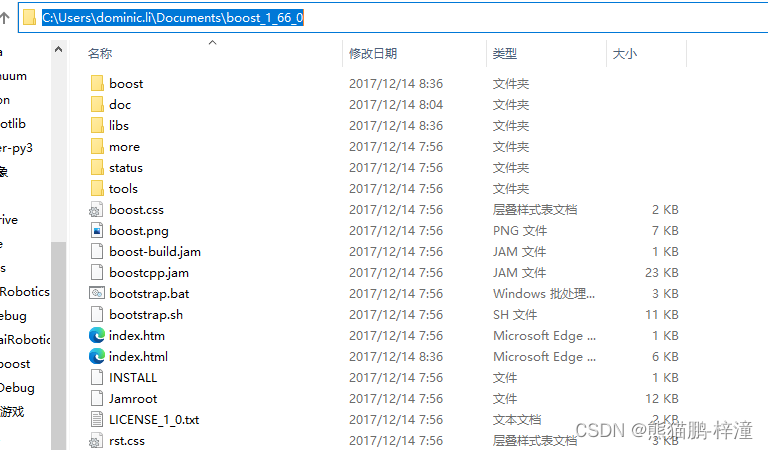Click the Edge icon for index.htm

[97, 335]
